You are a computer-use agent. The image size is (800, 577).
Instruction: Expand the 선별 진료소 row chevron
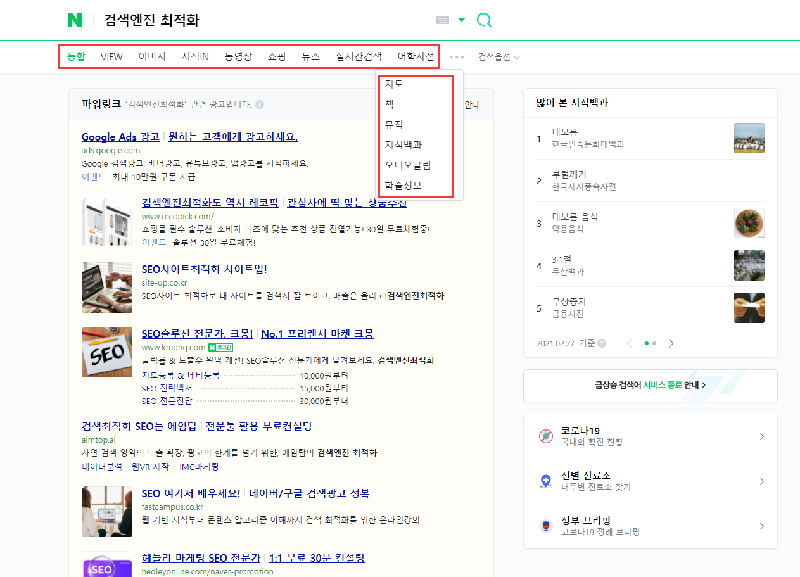[x=761, y=481]
